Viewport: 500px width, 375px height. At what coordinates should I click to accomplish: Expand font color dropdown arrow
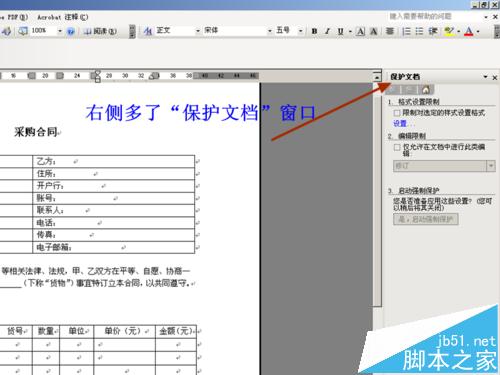click(478, 31)
